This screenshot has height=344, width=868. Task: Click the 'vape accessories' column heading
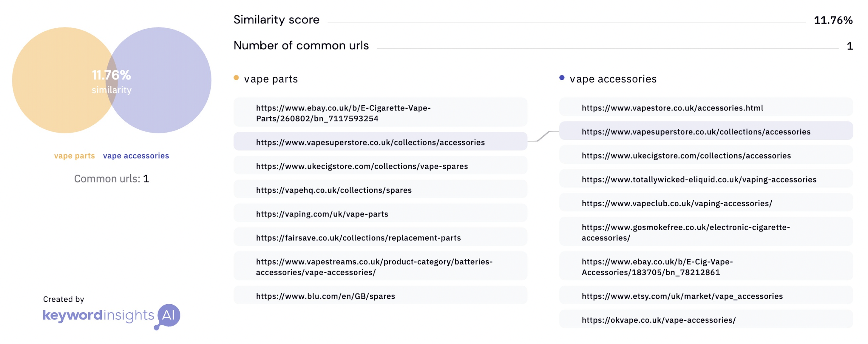click(x=613, y=79)
